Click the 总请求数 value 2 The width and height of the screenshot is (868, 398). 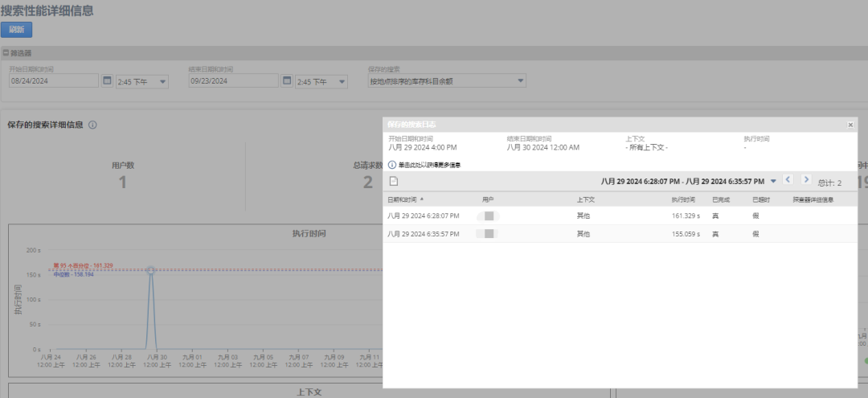tap(368, 183)
